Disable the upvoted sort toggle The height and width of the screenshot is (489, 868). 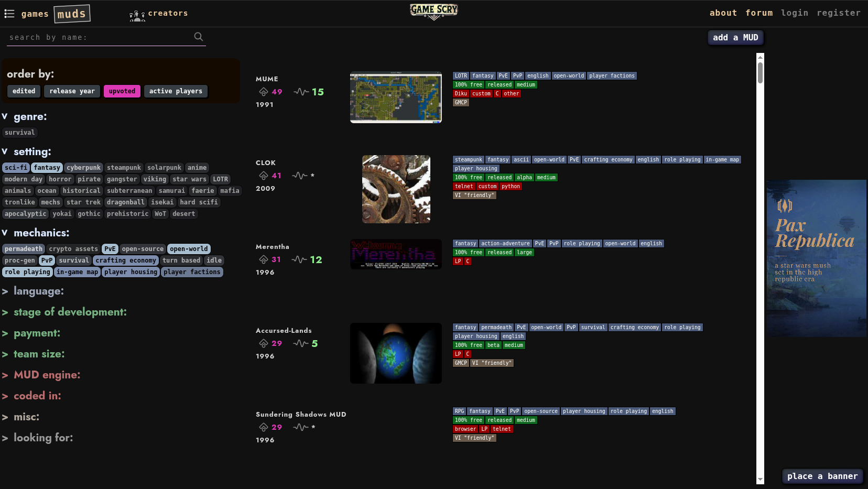click(122, 91)
